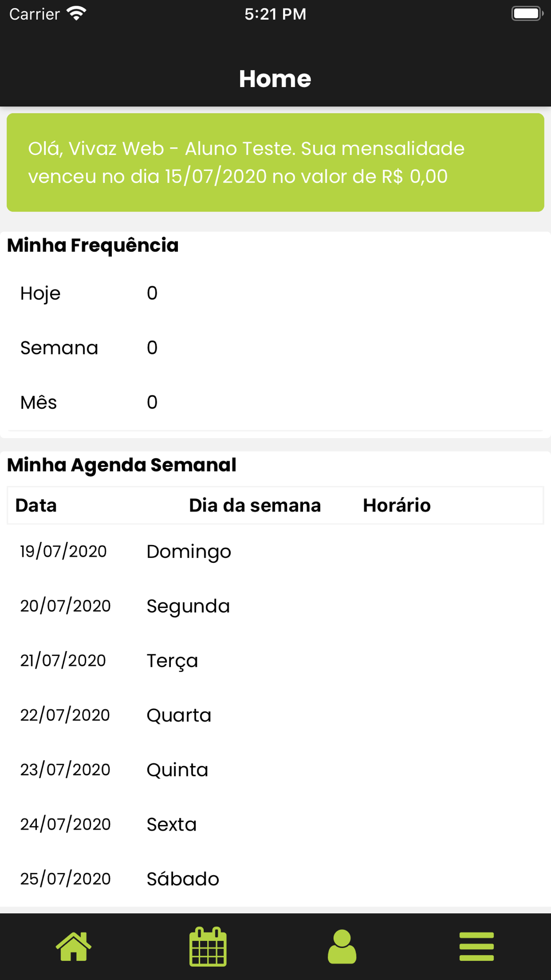Select the Semana frequency row

(x=275, y=348)
